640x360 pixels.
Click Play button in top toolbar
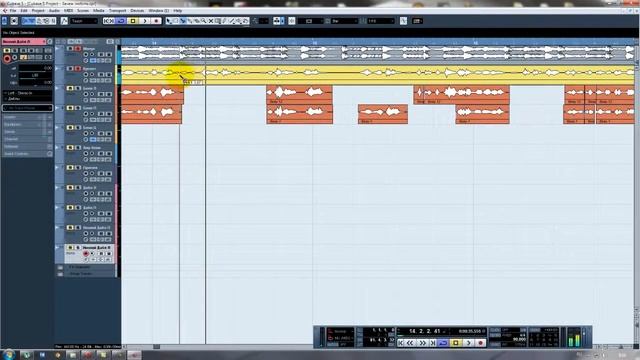point(144,21)
